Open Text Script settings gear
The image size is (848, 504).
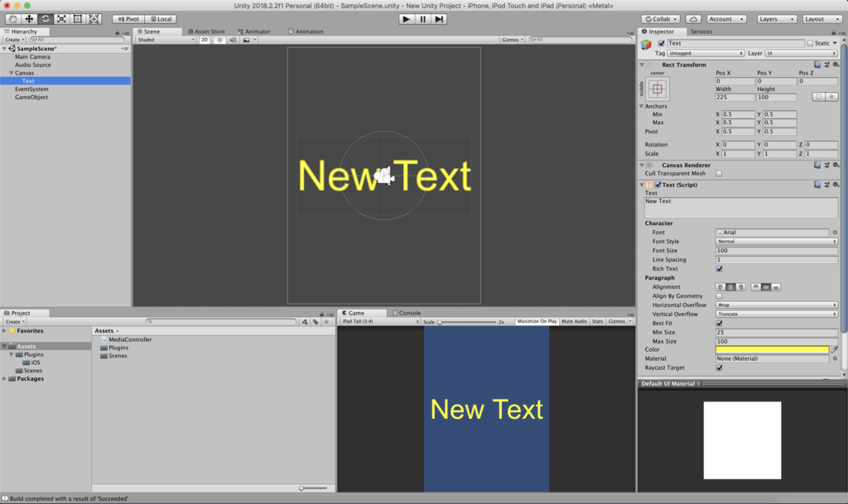[x=836, y=185]
